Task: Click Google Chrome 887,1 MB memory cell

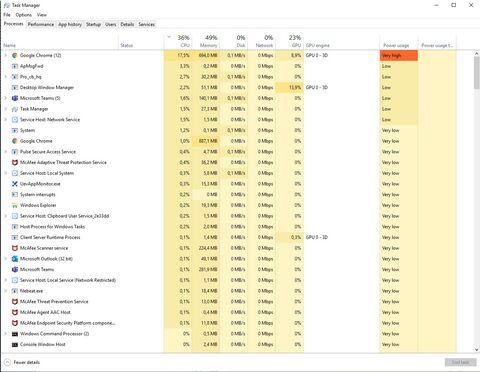Action: coord(206,141)
